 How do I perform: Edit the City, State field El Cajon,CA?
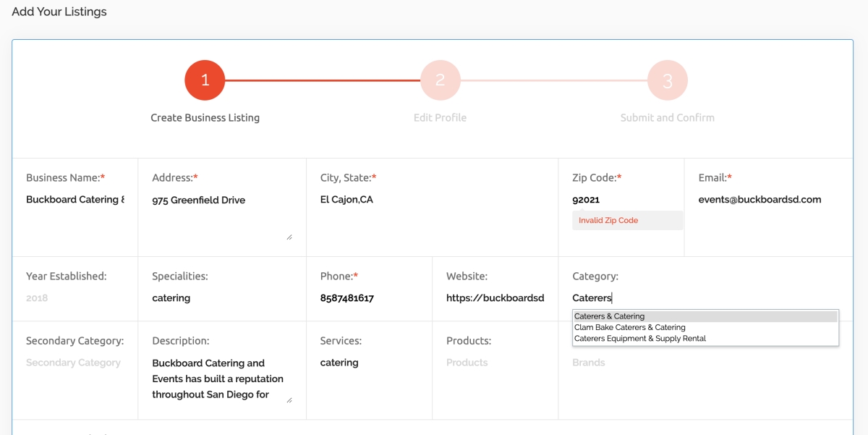pyautogui.click(x=432, y=200)
